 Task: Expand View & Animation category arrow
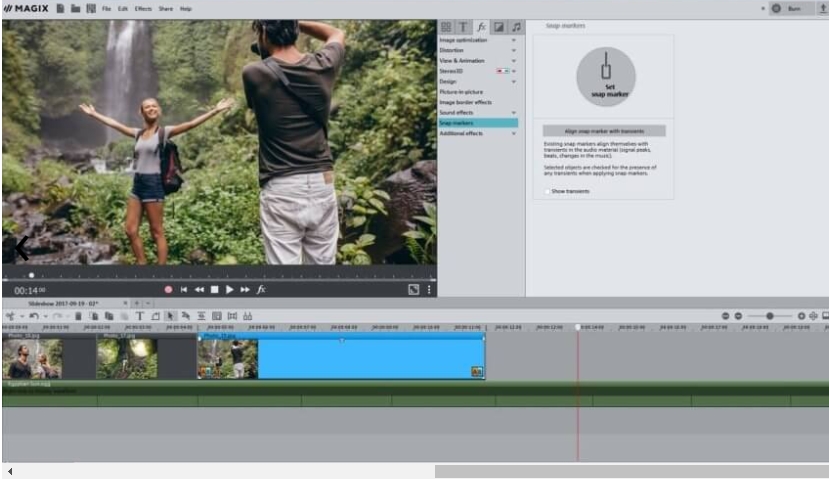(513, 61)
